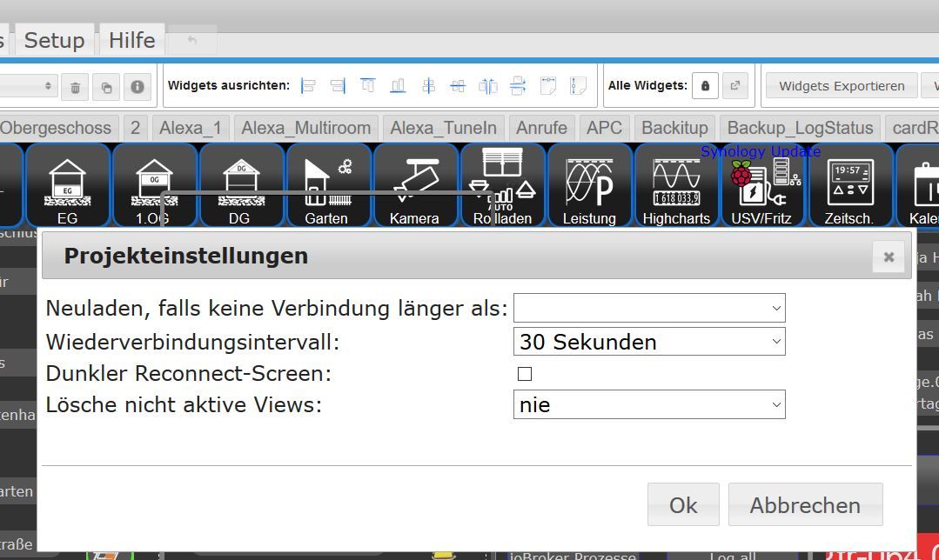This screenshot has width=939, height=560.
Task: Distribute widgets with equal vertical spacing
Action: pos(518,86)
